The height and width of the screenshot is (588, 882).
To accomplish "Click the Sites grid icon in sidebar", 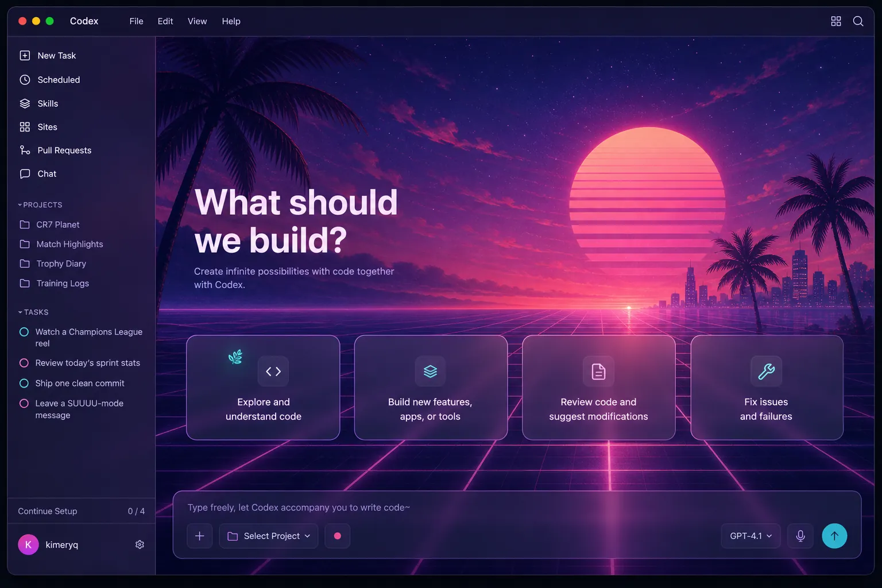I will click(25, 127).
